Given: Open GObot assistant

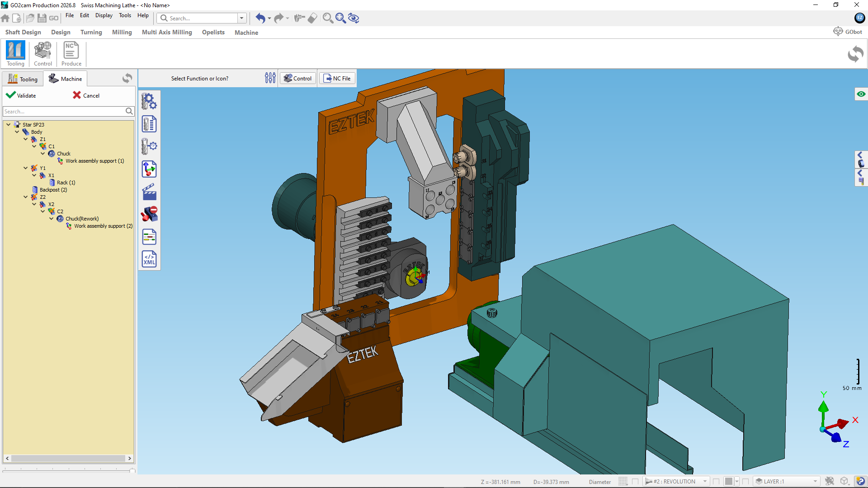Looking at the screenshot, I should 848,32.
